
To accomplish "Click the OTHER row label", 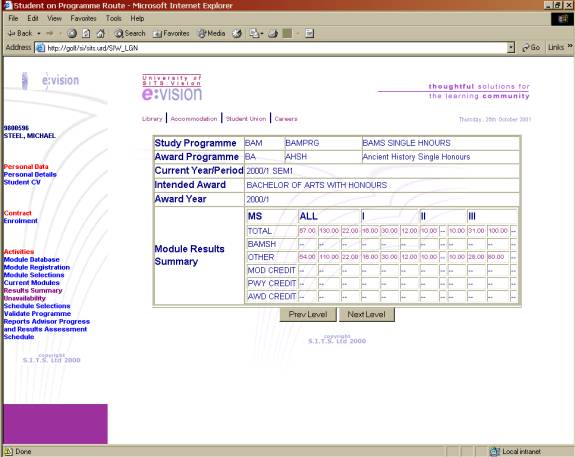I will [261, 257].
